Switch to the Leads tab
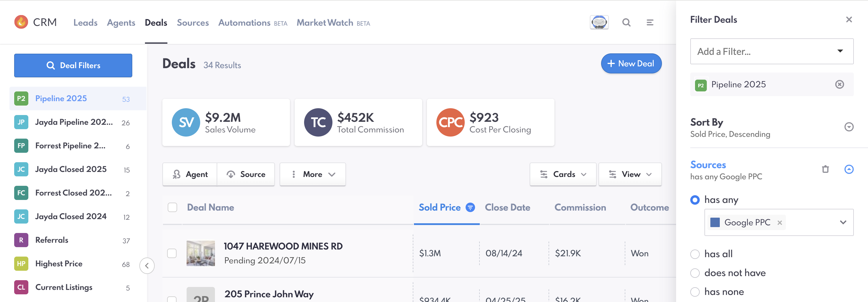The image size is (868, 302). pos(85,22)
